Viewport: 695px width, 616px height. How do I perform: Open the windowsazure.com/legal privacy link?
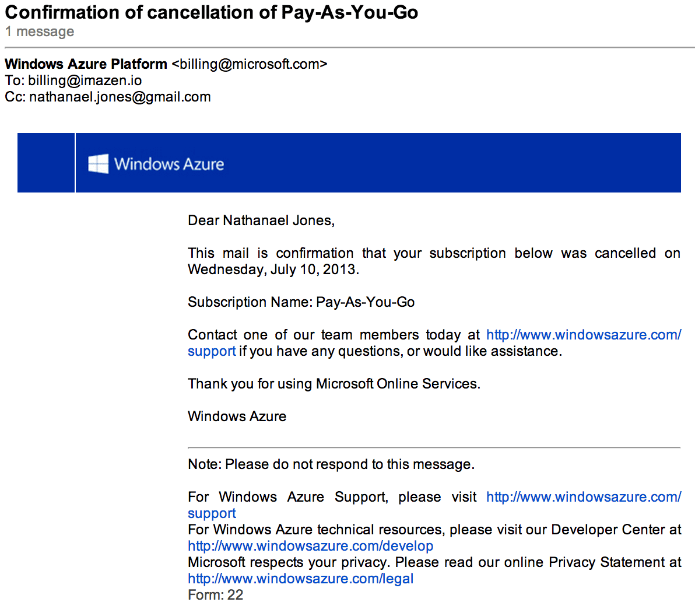point(300,579)
